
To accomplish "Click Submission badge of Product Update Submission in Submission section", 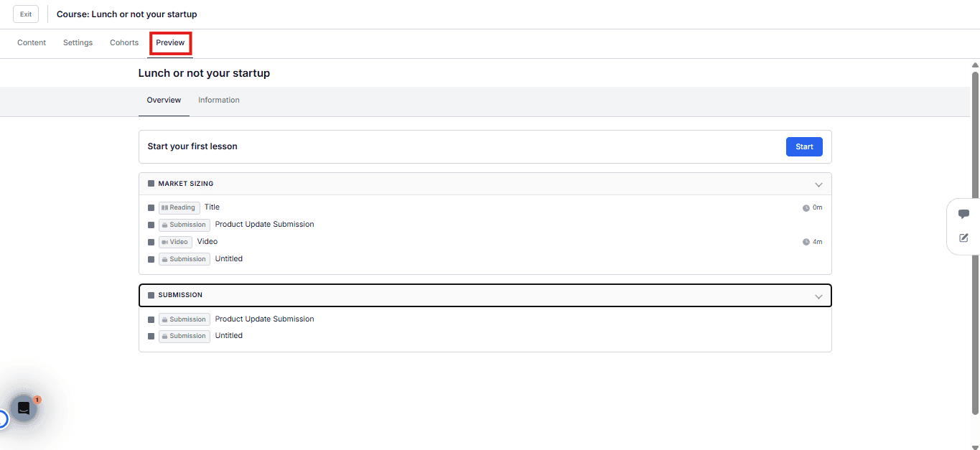I will 185,319.
